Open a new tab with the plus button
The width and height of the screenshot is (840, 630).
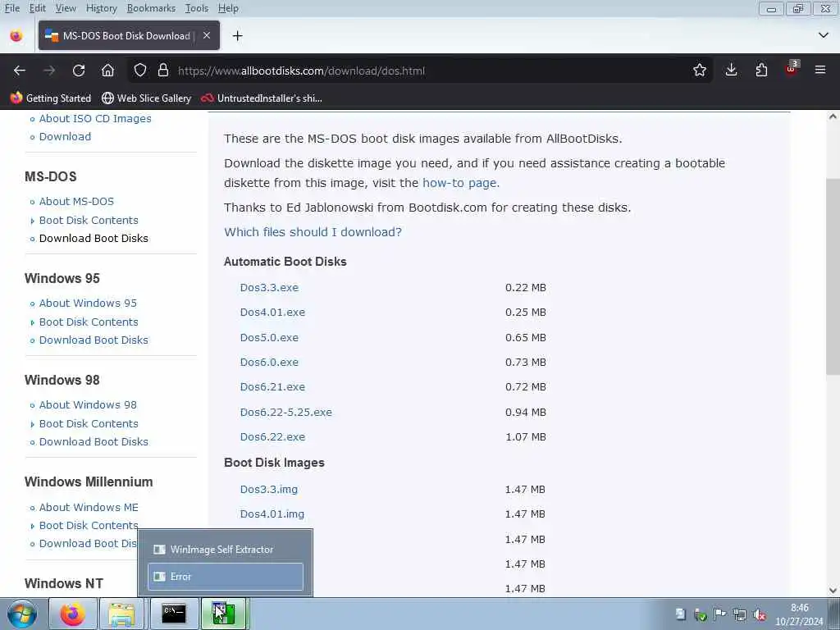point(237,36)
